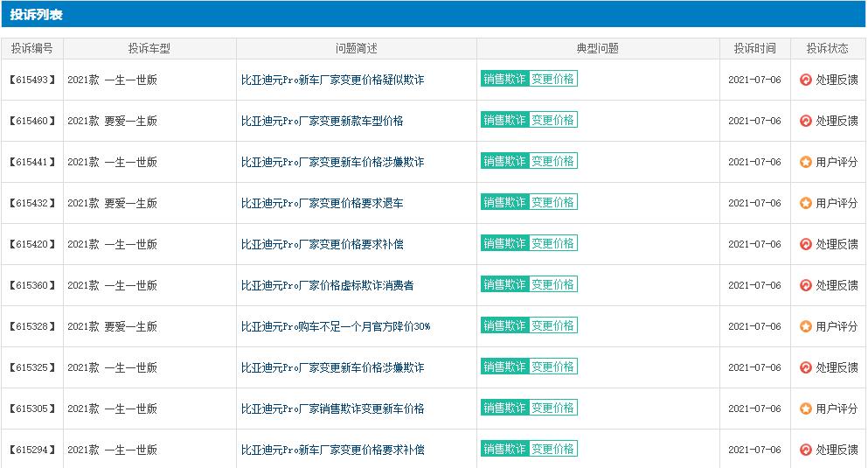Click the 投诉时间 column header
The image size is (868, 468).
(x=755, y=49)
